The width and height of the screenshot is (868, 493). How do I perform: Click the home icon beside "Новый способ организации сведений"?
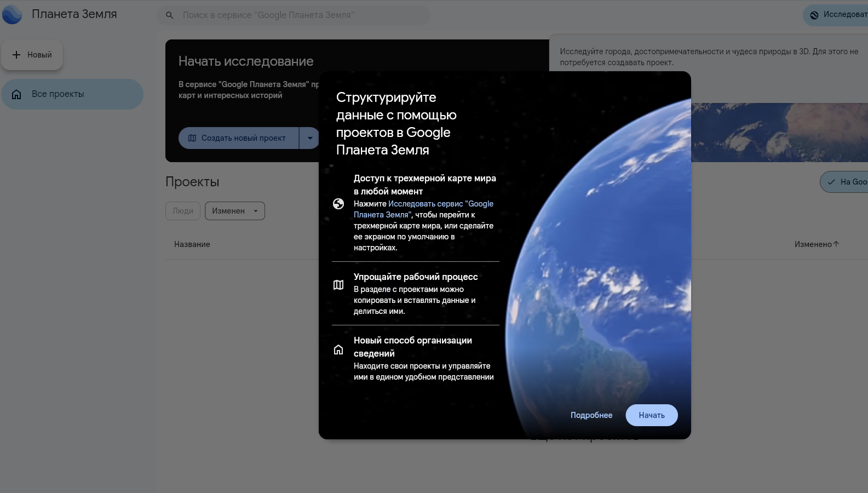(338, 349)
